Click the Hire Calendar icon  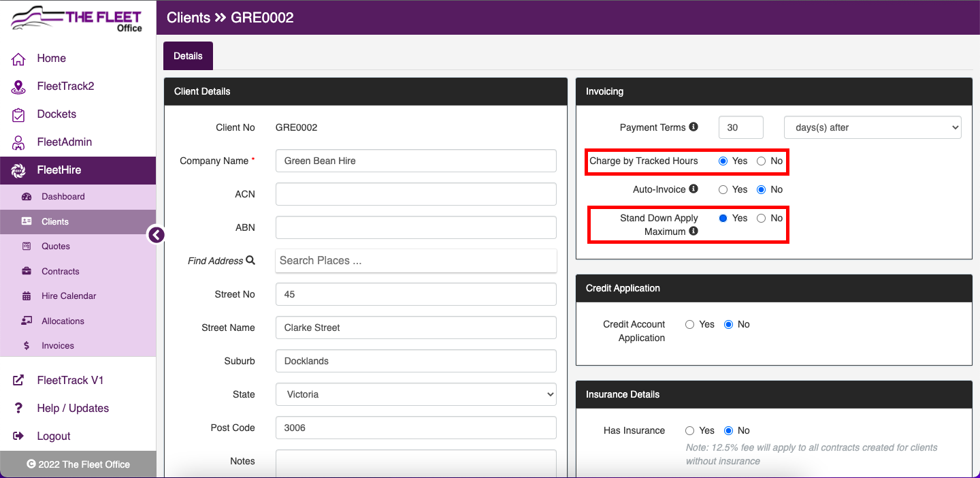(x=27, y=296)
